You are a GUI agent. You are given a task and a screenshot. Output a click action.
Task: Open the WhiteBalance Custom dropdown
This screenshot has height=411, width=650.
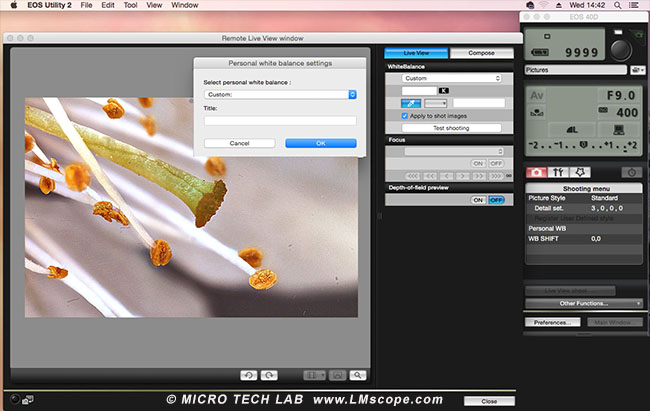coord(451,78)
